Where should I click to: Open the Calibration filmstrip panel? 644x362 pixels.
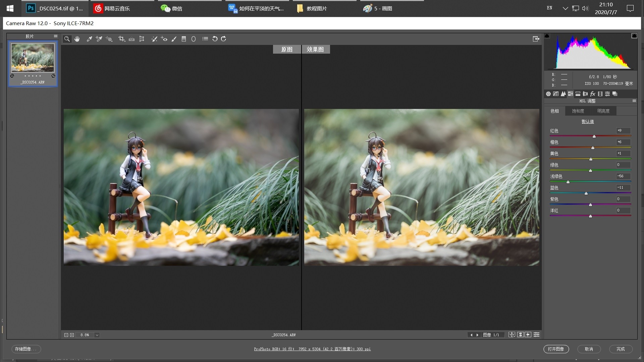[600, 94]
